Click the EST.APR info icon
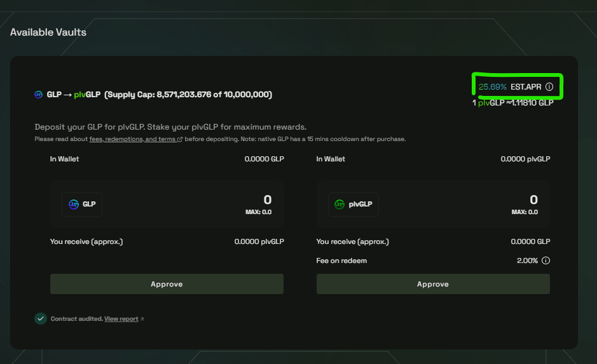 549,86
